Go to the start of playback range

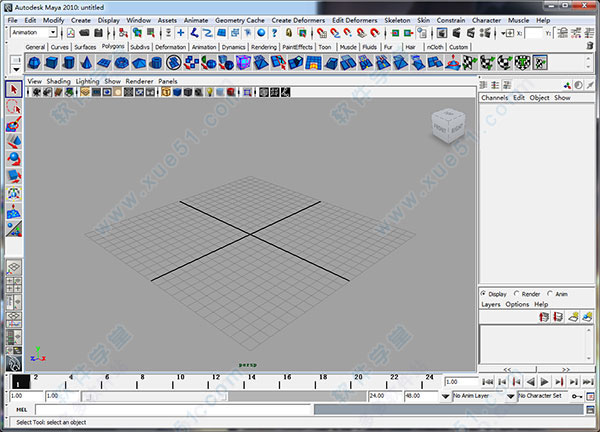pos(488,381)
